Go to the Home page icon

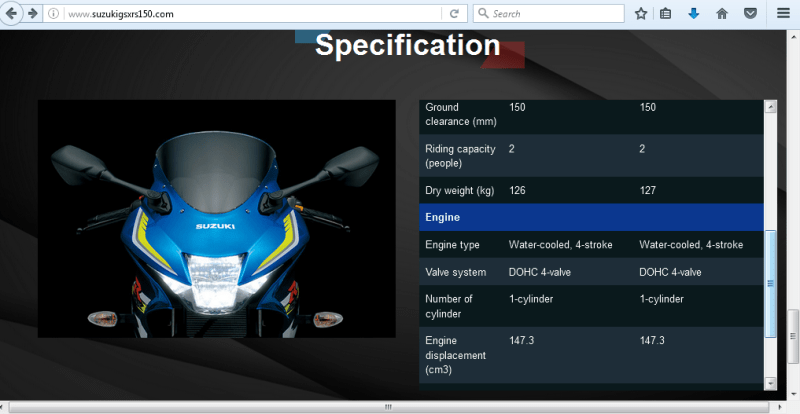point(722,14)
